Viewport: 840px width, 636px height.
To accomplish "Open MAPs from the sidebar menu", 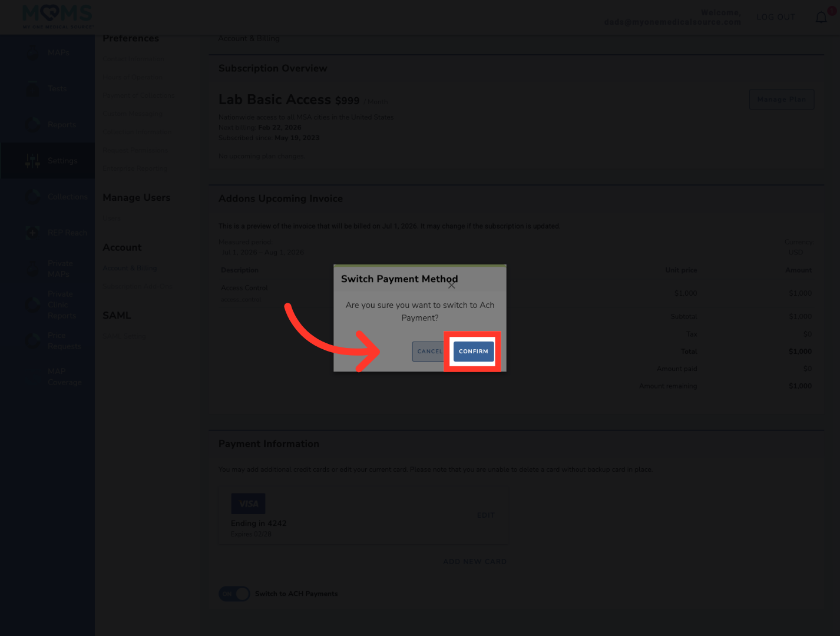I will (x=58, y=52).
